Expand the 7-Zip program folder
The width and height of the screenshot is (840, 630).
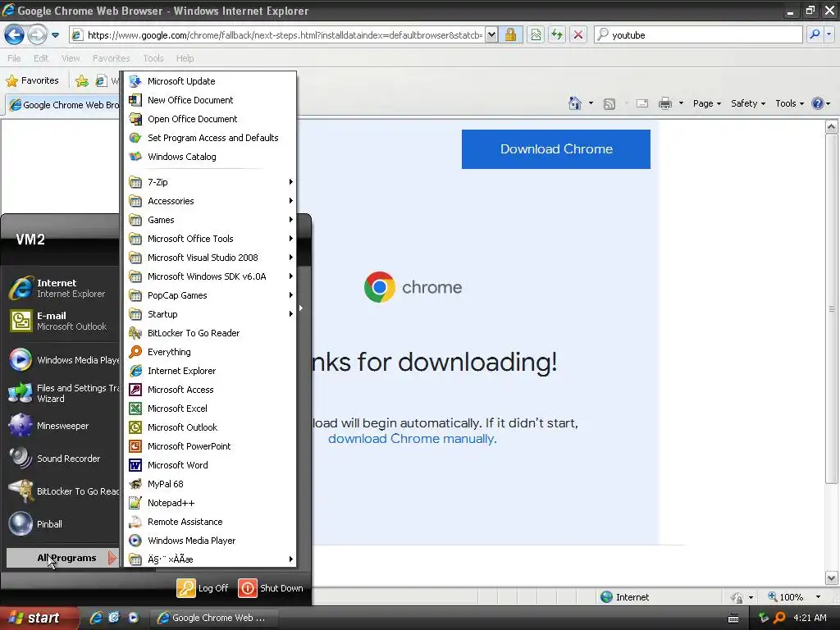(x=210, y=182)
